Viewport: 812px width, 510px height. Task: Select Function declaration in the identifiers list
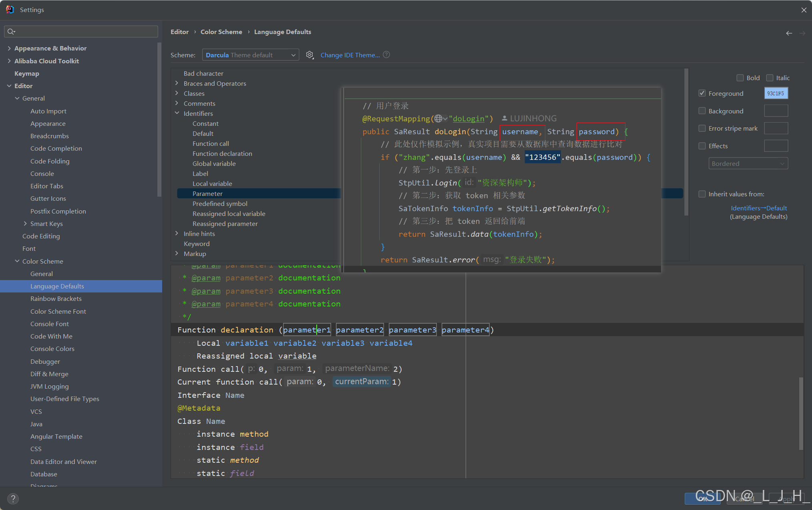click(x=222, y=153)
